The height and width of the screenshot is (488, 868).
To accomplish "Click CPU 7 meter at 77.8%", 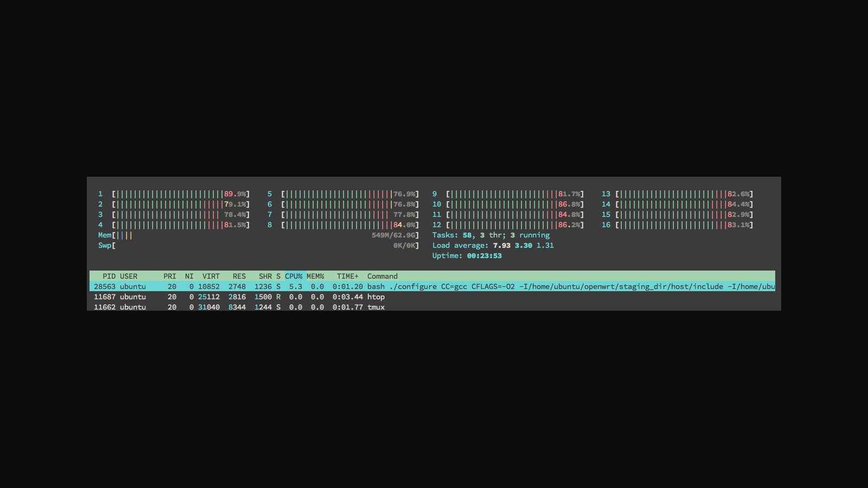I will 343,214.
